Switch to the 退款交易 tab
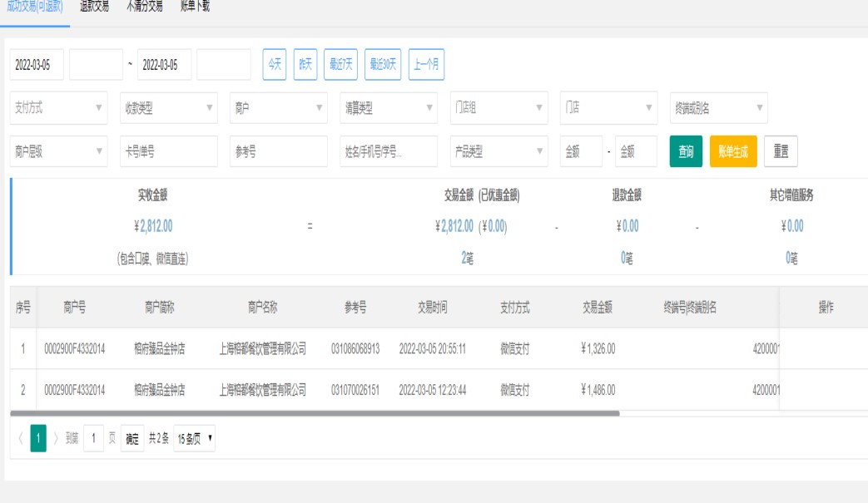 tap(94, 6)
